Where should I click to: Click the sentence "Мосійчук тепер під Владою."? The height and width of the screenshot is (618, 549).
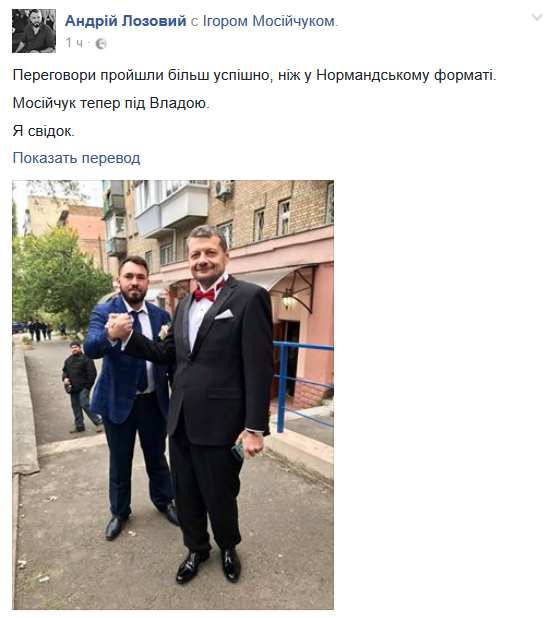pos(111,103)
